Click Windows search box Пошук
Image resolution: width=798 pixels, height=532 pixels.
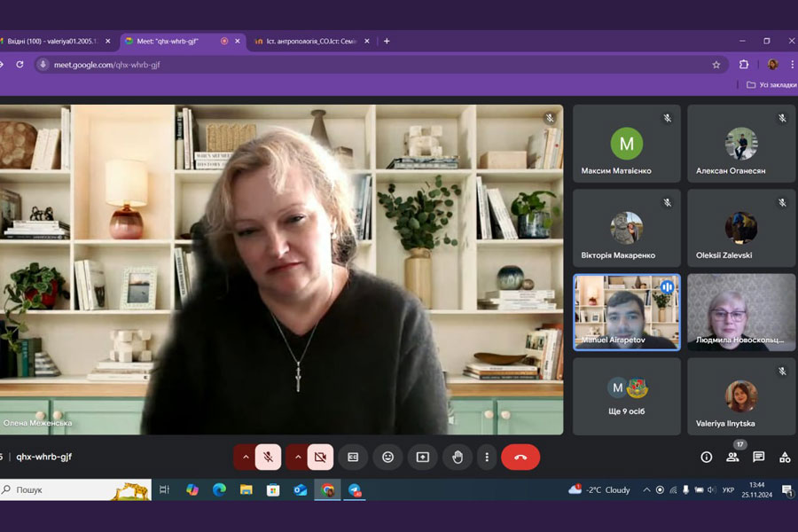75,489
